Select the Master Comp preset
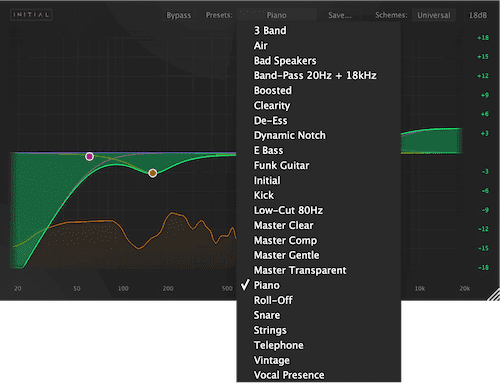Image resolution: width=500 pixels, height=383 pixels. pyautogui.click(x=318, y=240)
